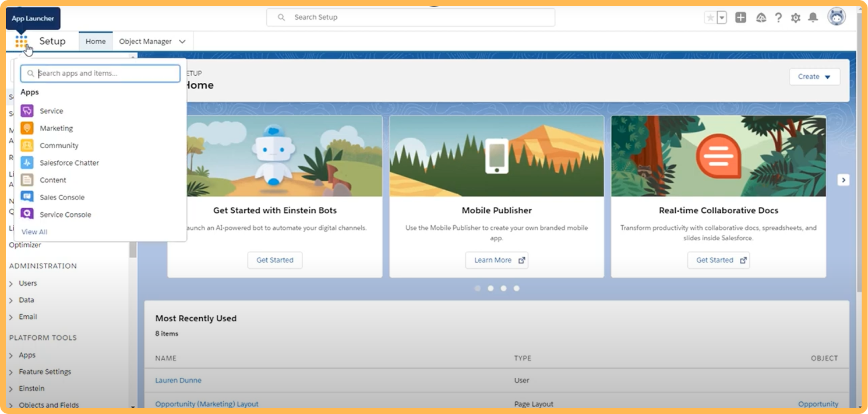Screen dimensions: 868x414
Task: Open the Lauren Dunne user link
Action: [178, 380]
